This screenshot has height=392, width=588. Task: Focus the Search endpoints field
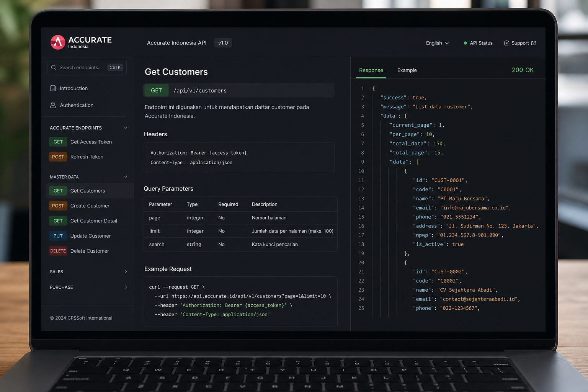[x=87, y=67]
